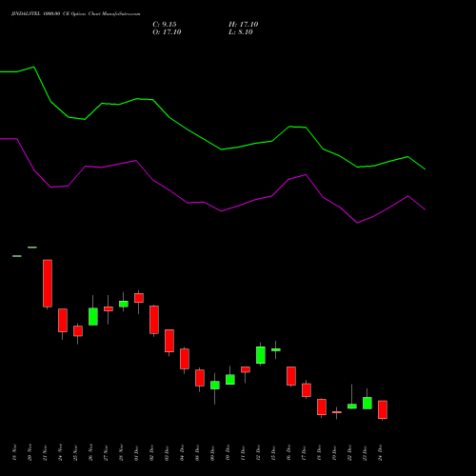
Task: Click the last red candlestick for 24 Dec
Action: point(383,409)
